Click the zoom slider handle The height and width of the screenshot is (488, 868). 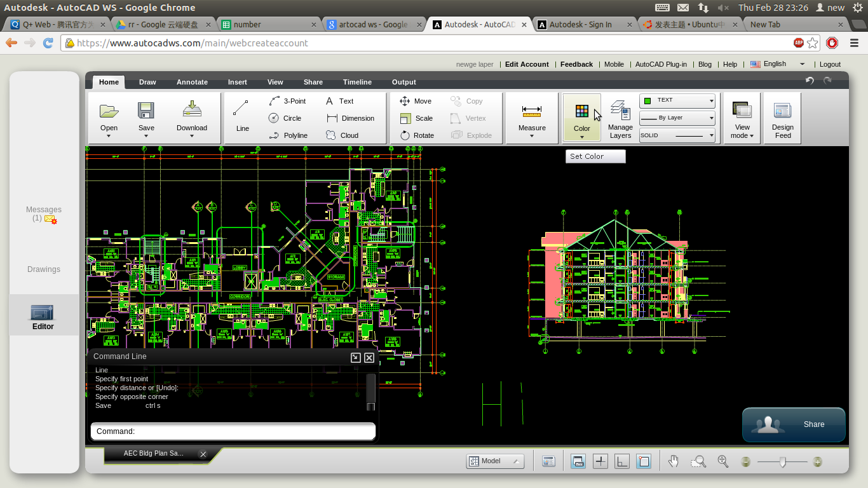pyautogui.click(x=783, y=462)
